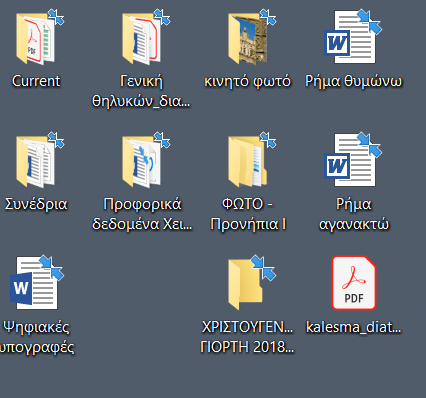Click the 'Συνέδρια' label text

pos(36,204)
